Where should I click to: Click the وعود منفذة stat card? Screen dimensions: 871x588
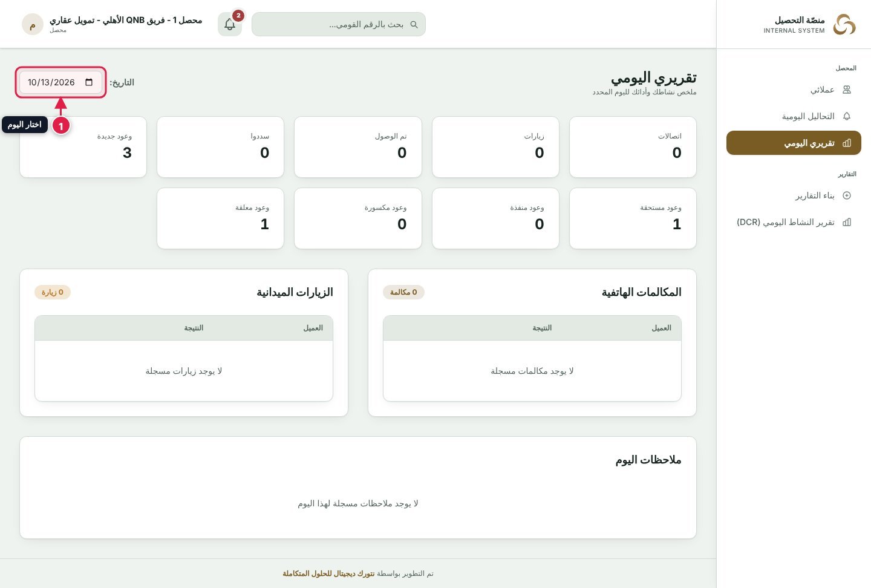point(495,218)
